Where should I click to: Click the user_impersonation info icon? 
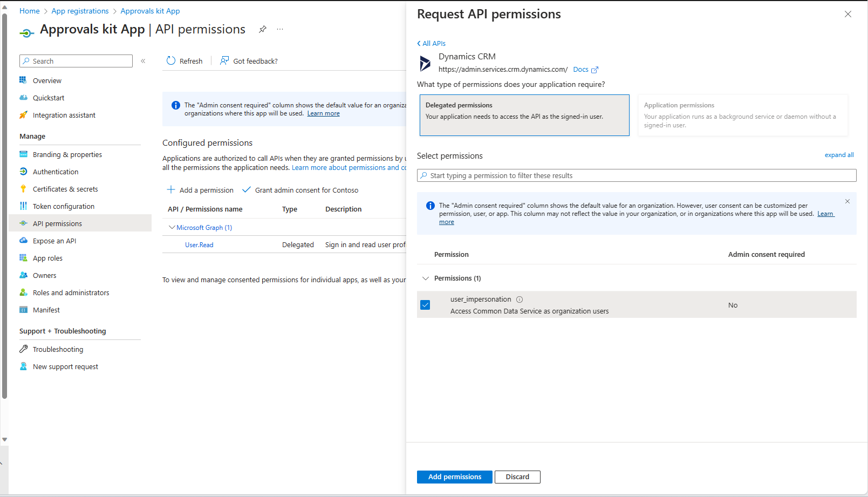click(520, 299)
